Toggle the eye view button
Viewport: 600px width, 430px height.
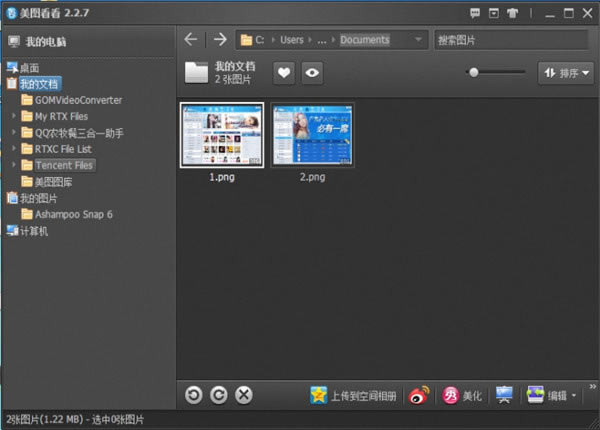coord(312,73)
